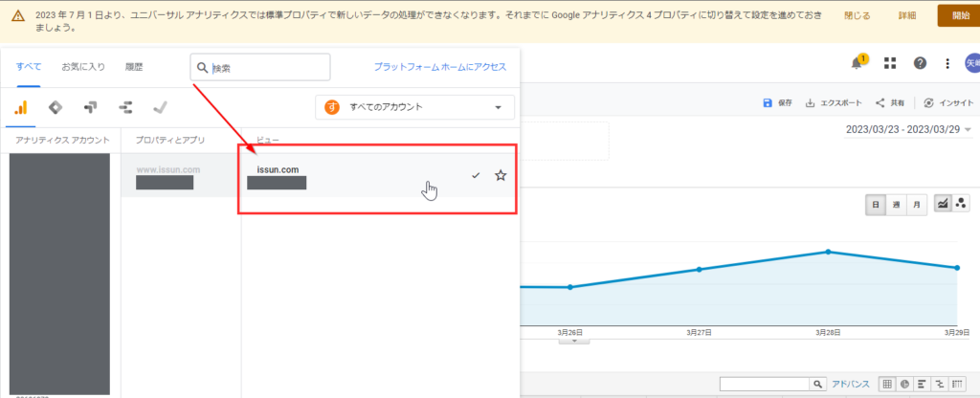Star the issun.com view as favorite

pos(501,176)
